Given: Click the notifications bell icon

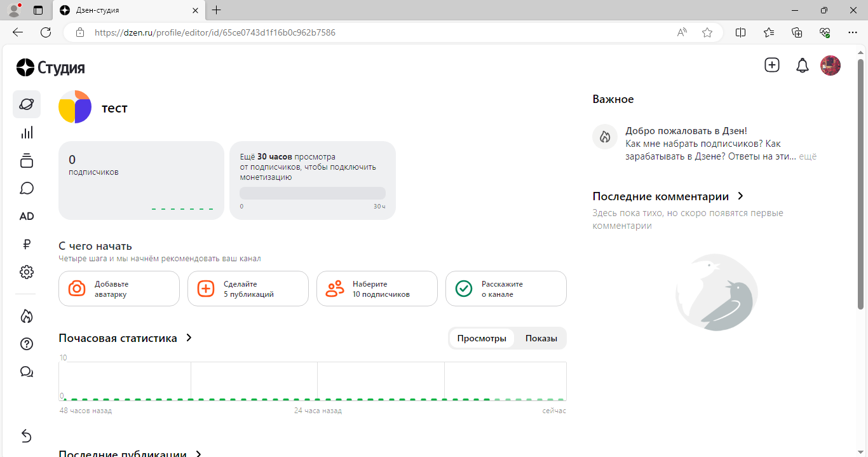Looking at the screenshot, I should tap(803, 65).
